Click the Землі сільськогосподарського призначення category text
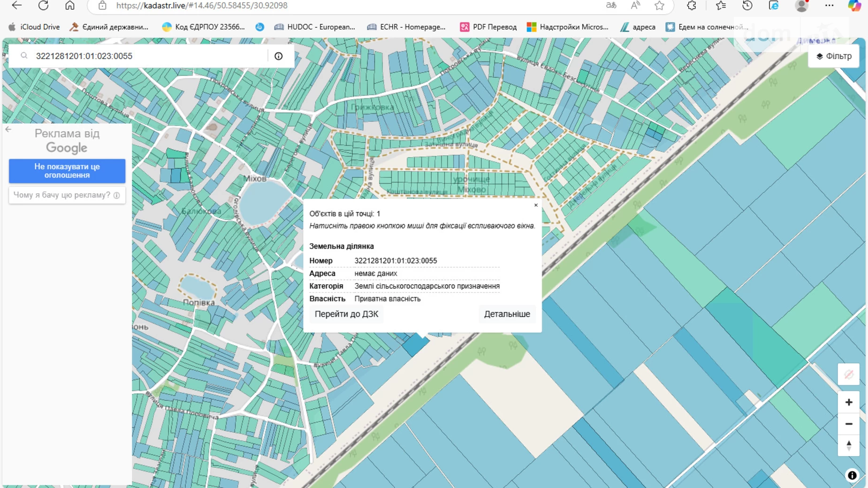This screenshot has height=488, width=868. click(427, 286)
